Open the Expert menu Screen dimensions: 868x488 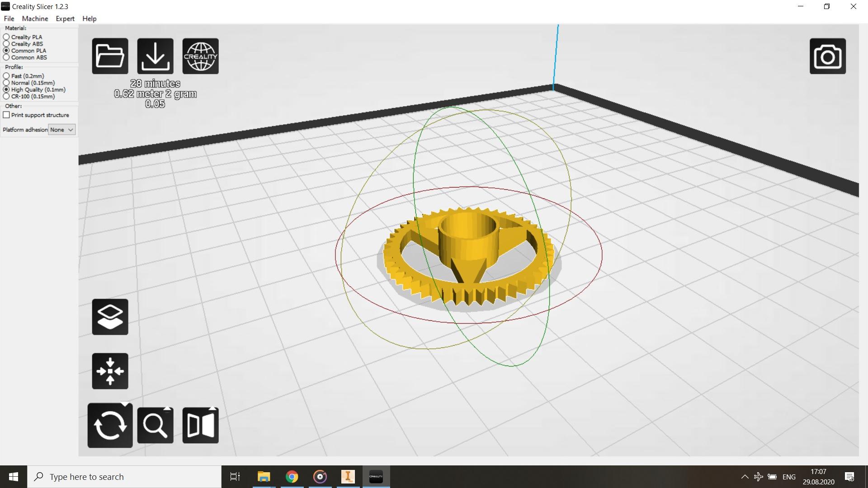[x=65, y=19]
